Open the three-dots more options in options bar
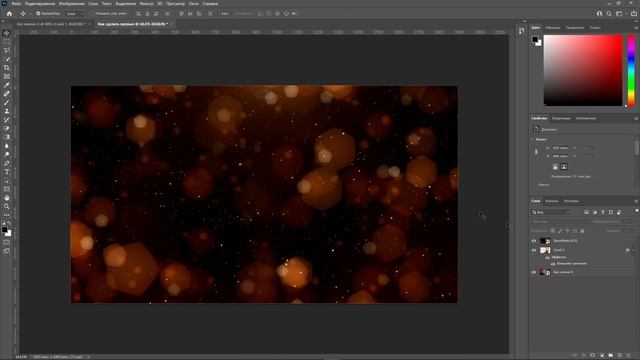 (x=224, y=13)
